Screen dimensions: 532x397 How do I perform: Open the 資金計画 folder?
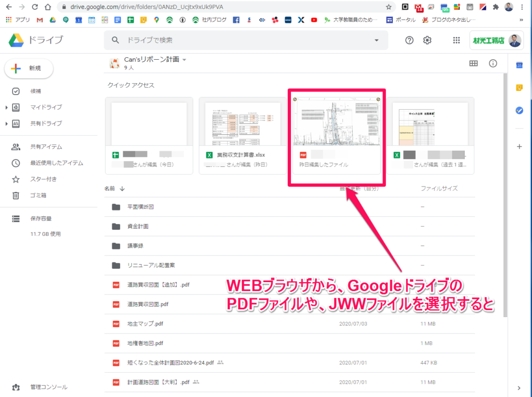click(x=289, y=227)
